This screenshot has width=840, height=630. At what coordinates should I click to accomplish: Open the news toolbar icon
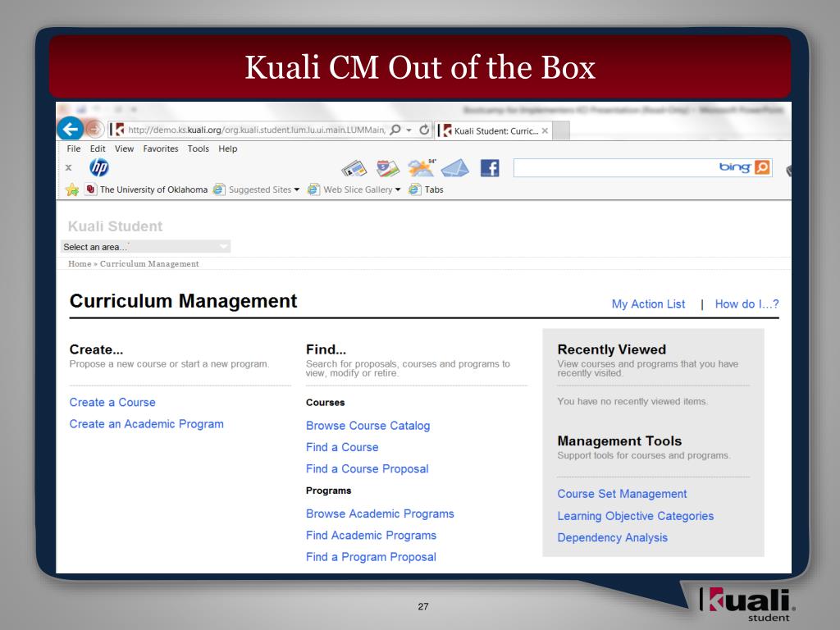354,169
